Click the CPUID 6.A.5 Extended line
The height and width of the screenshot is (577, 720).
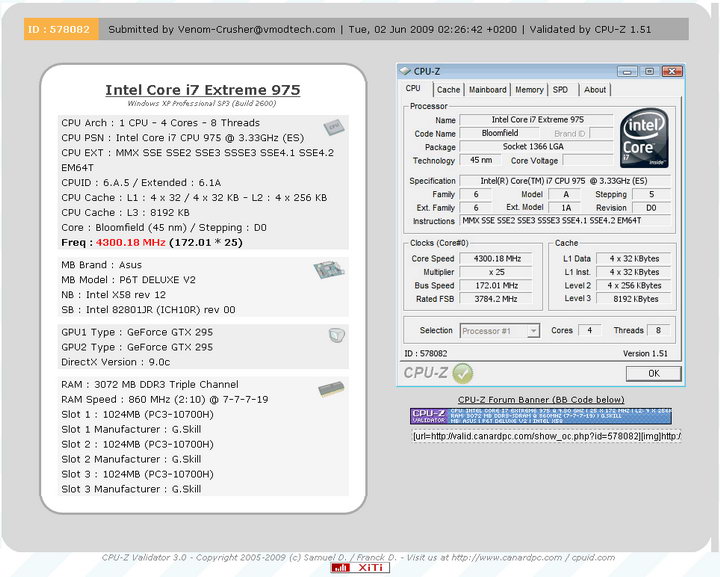141,183
